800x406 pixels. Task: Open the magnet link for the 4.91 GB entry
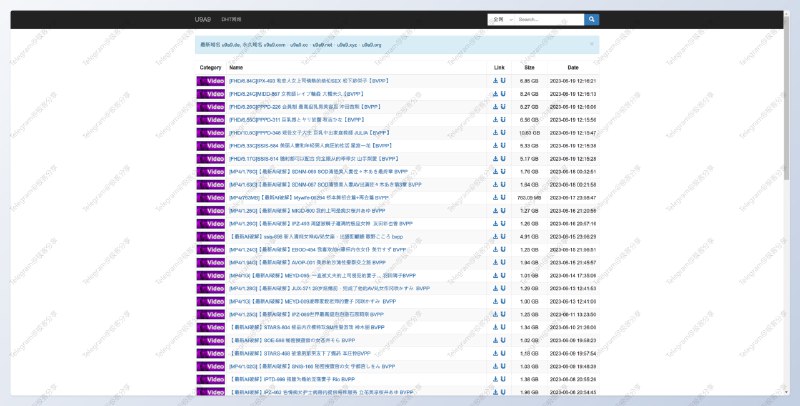[x=503, y=236]
